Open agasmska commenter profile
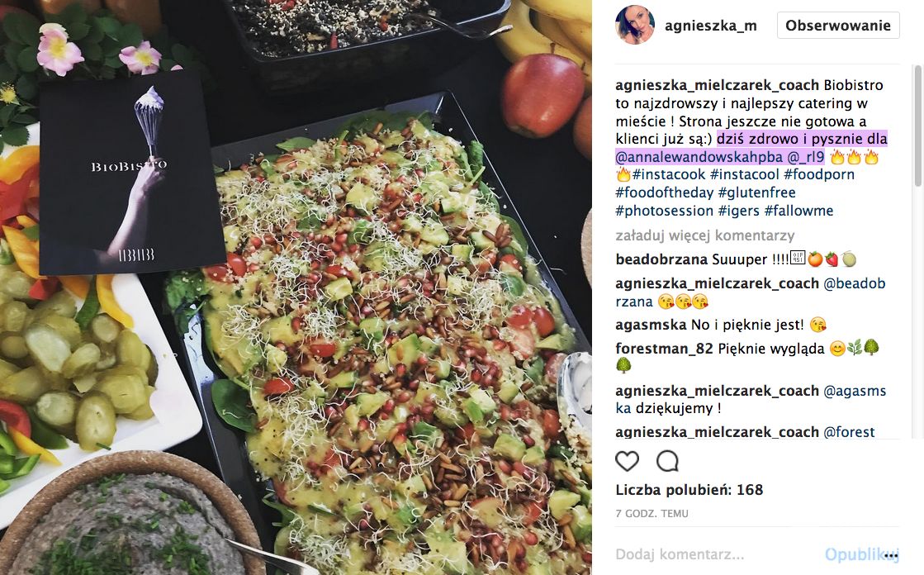Screen dimensions: 924x575 pyautogui.click(x=652, y=325)
